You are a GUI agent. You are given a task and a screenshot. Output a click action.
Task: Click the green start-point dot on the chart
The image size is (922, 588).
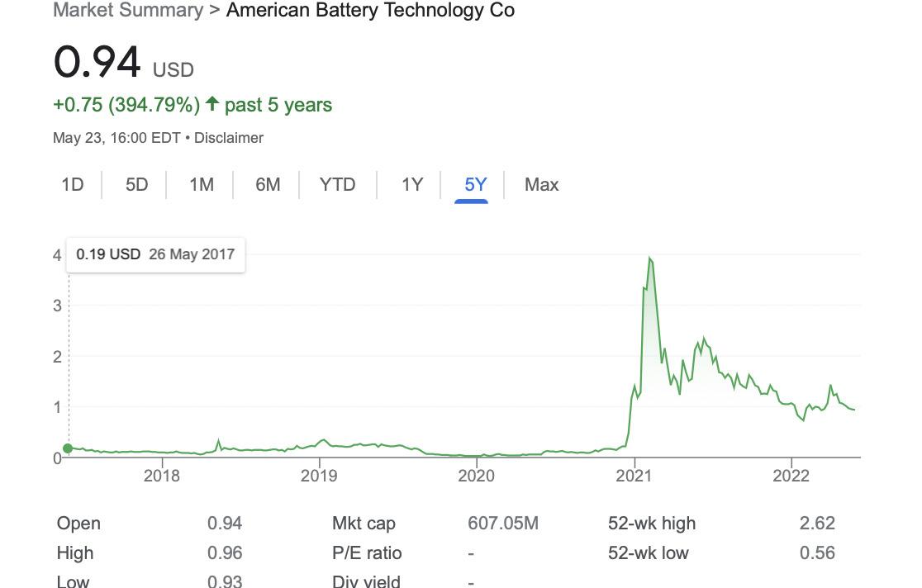coord(69,448)
